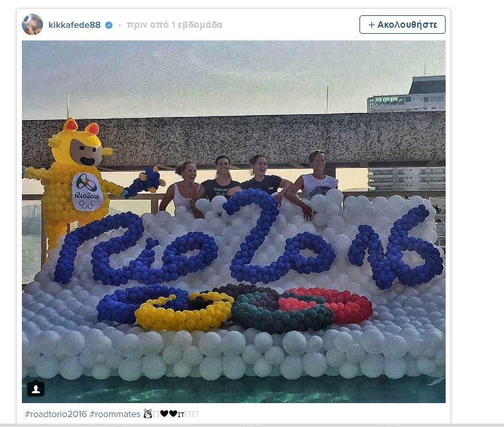Click the πριν από 1 εβδομάδα timestamp
Screen dimensions: 504x427
coord(174,25)
